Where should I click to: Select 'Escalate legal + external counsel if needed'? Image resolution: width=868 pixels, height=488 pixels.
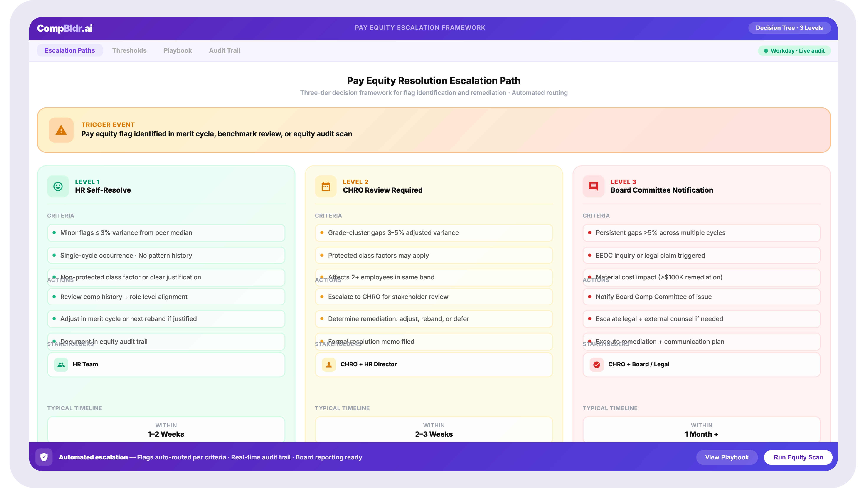[702, 319]
